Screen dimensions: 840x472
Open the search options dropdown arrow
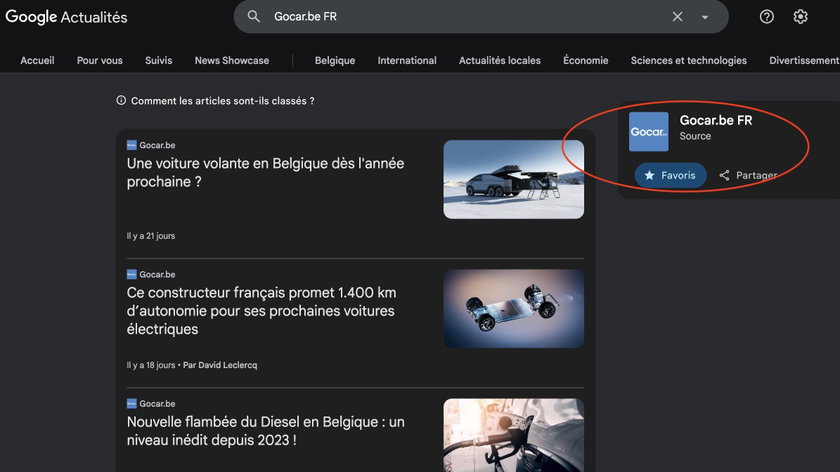(705, 17)
